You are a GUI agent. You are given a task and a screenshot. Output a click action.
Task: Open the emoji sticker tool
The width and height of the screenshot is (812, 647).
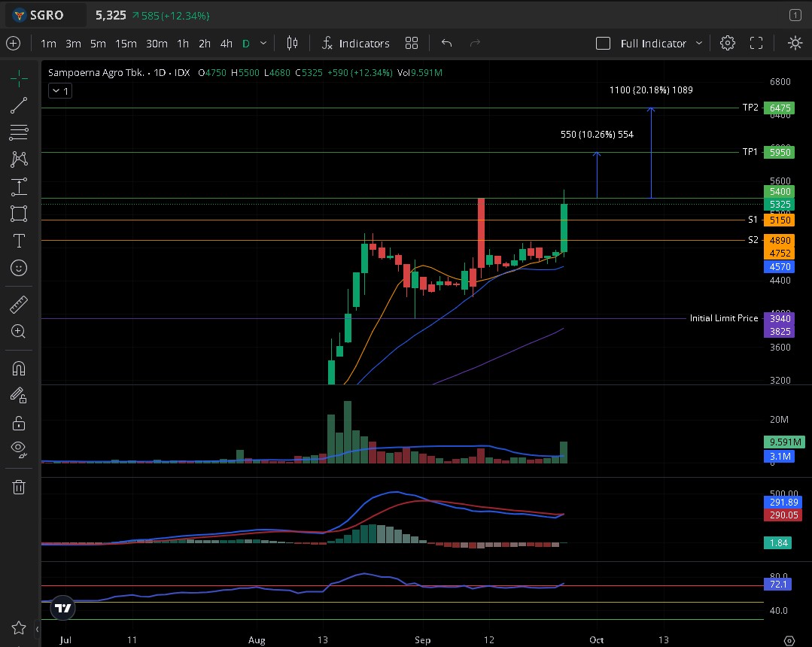(x=19, y=268)
